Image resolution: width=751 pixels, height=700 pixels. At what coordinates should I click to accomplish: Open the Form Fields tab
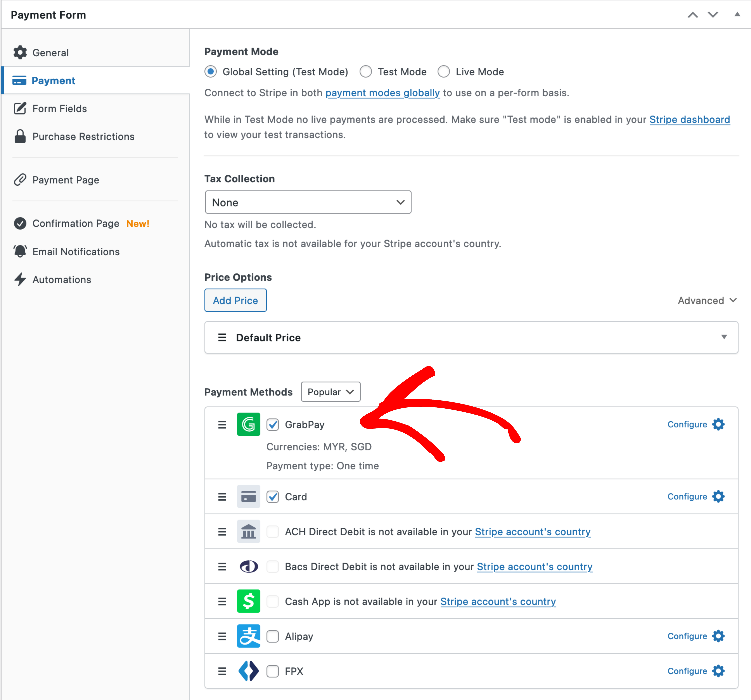pyautogui.click(x=59, y=108)
